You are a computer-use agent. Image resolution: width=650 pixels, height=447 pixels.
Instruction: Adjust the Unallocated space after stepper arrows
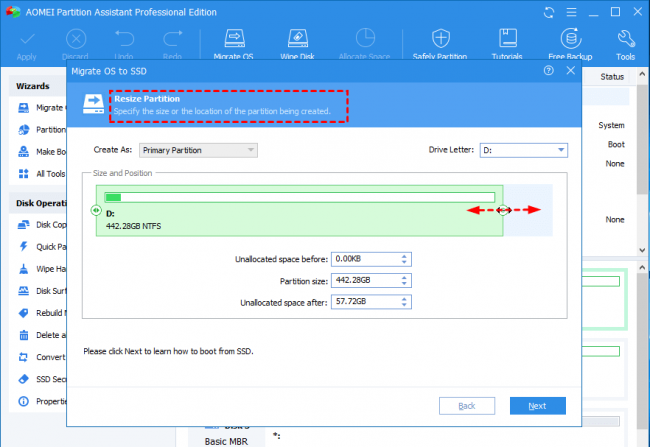coord(404,302)
